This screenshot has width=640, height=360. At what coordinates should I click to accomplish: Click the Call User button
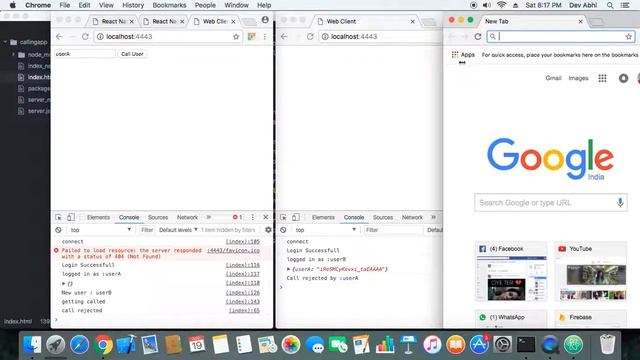click(x=132, y=54)
